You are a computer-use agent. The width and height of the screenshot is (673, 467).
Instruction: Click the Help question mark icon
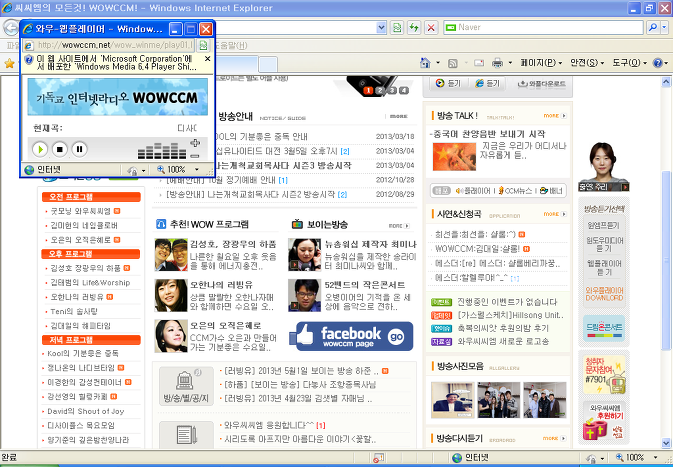click(x=658, y=63)
